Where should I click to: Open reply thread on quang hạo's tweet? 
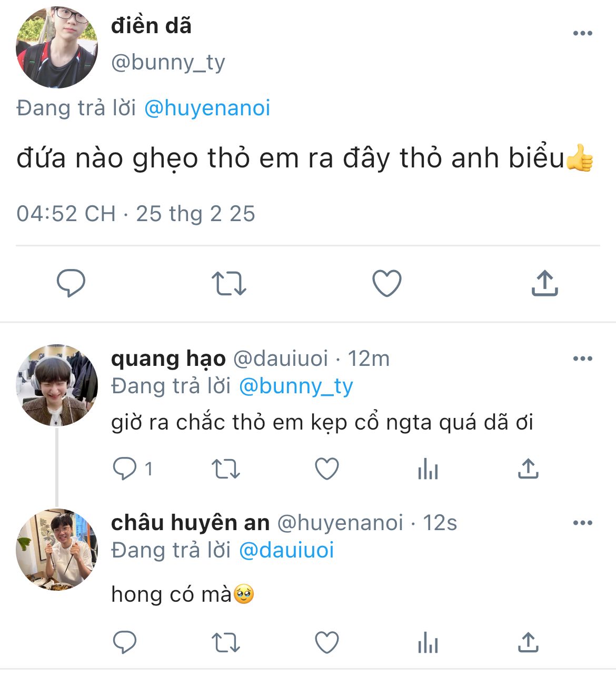(x=125, y=469)
